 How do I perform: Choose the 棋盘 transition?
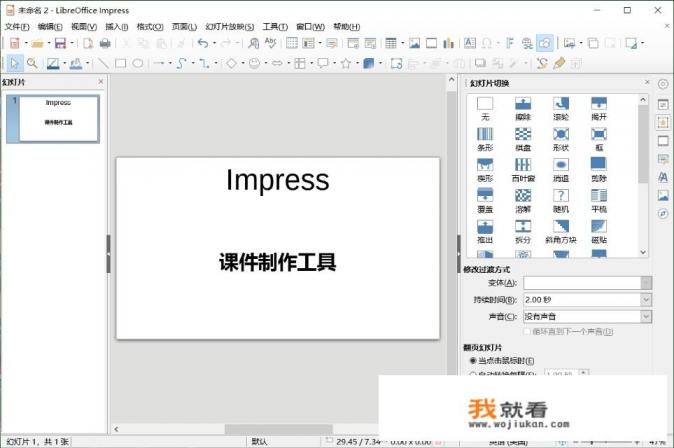[x=523, y=139]
